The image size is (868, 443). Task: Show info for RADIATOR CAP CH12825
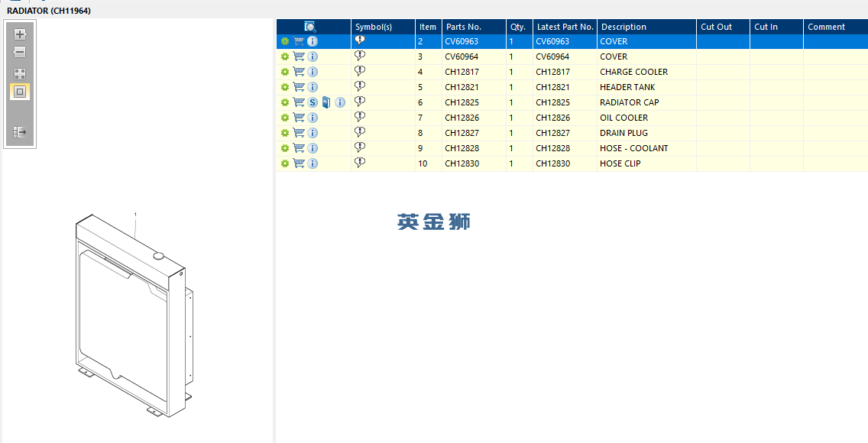pos(340,102)
